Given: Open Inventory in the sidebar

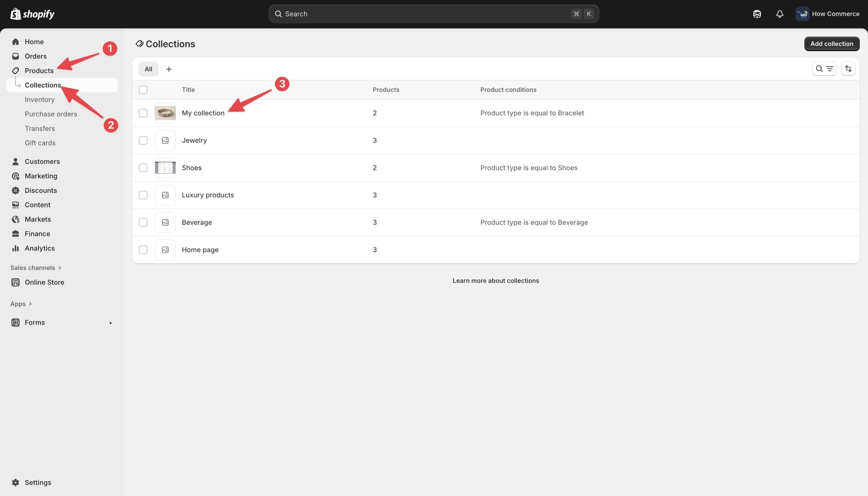Looking at the screenshot, I should point(39,99).
